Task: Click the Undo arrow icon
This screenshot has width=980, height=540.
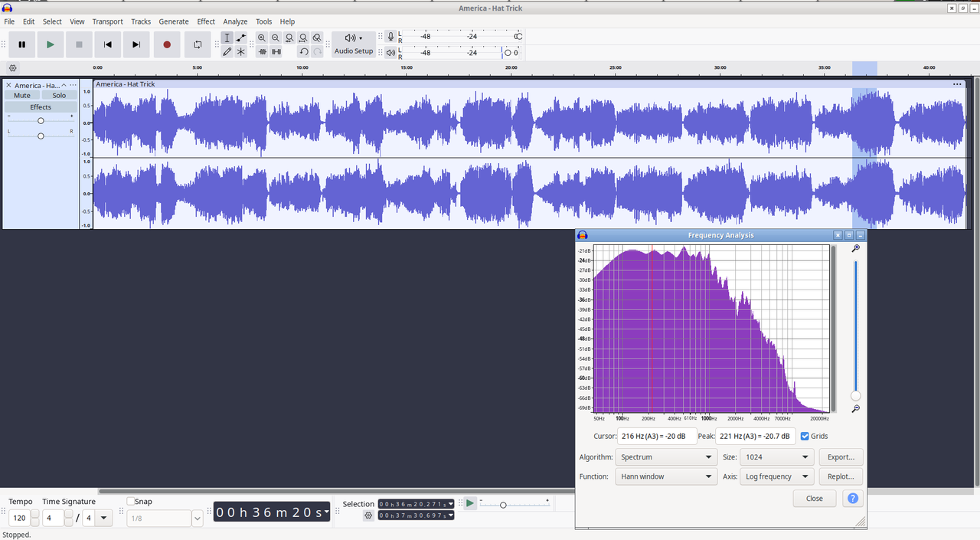Action: [x=303, y=51]
